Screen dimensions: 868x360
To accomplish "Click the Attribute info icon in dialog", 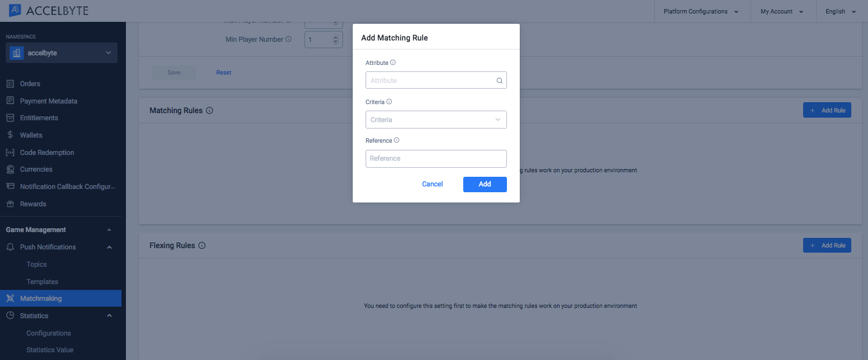I will tap(393, 62).
